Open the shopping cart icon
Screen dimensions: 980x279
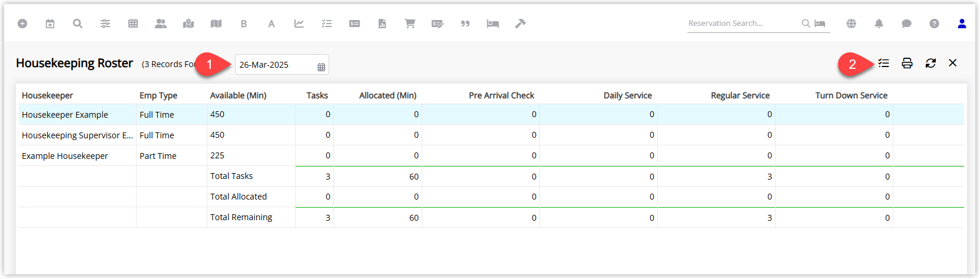pos(410,24)
